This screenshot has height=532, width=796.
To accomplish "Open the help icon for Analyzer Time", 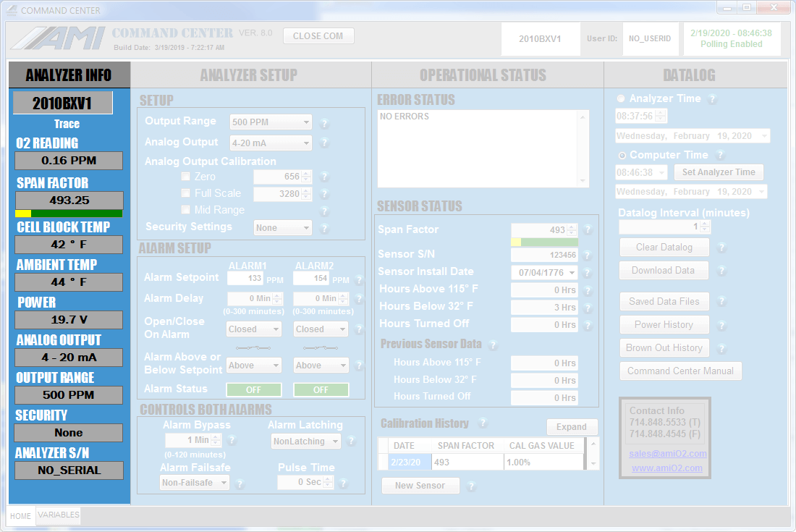I will (x=712, y=99).
